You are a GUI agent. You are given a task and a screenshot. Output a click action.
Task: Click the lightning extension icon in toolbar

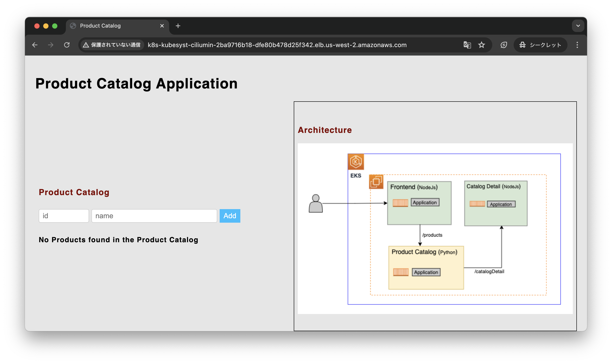504,45
